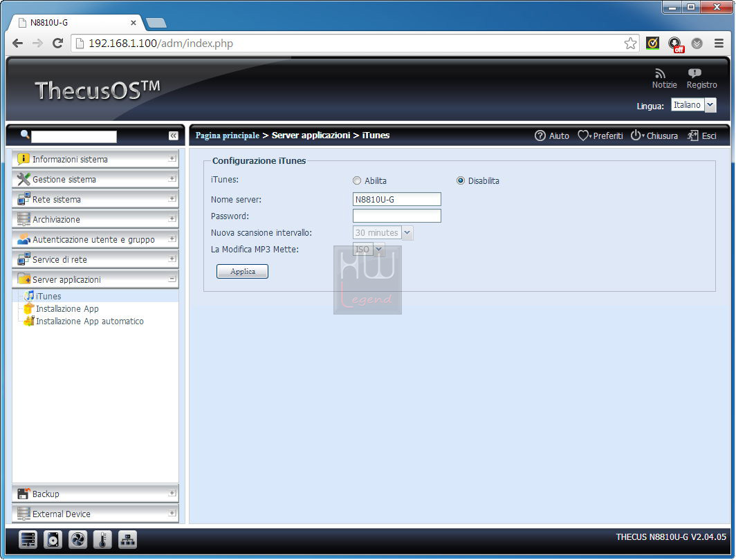Go back in browser history
This screenshot has width=736, height=560.
[18, 44]
